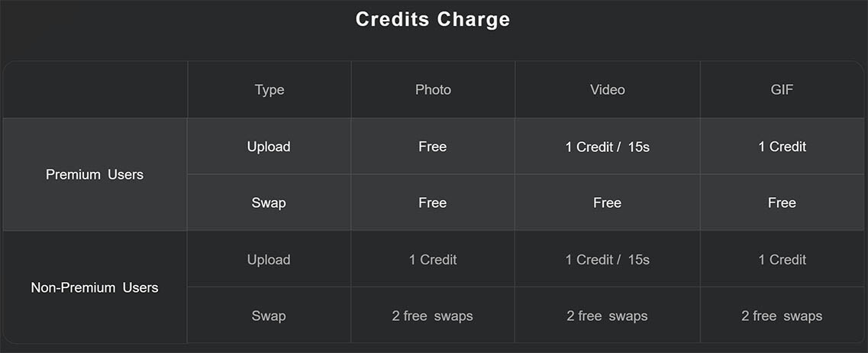Click 2 free swaps cell under Photo

(x=433, y=316)
